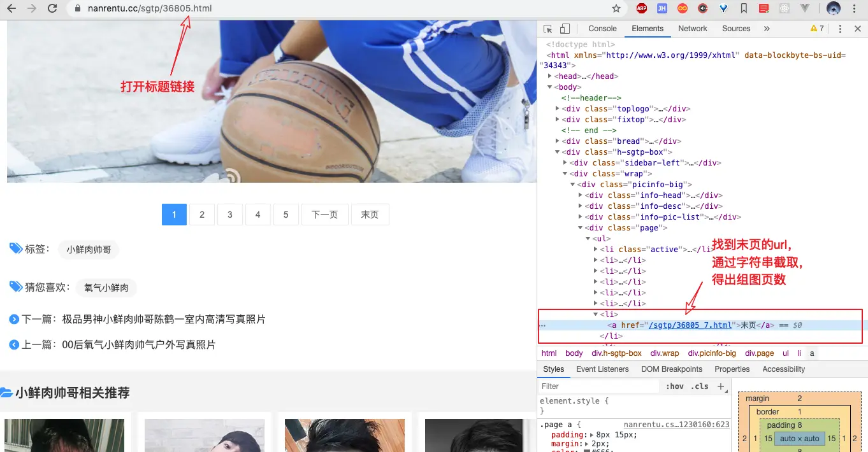Open the orange infinity extension

(x=683, y=8)
